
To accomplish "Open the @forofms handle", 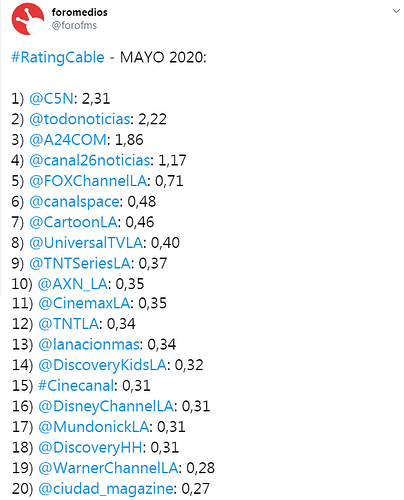I will coord(74,25).
